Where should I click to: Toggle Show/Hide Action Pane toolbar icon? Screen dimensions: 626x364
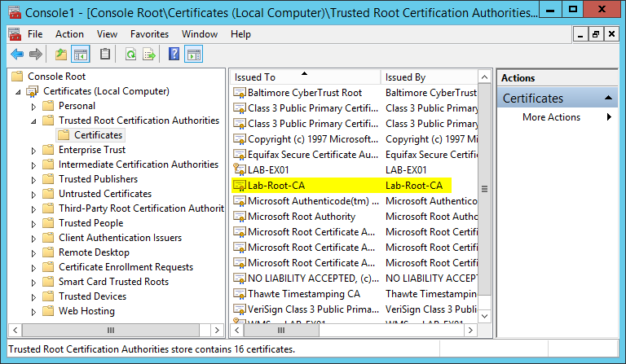[x=194, y=54]
